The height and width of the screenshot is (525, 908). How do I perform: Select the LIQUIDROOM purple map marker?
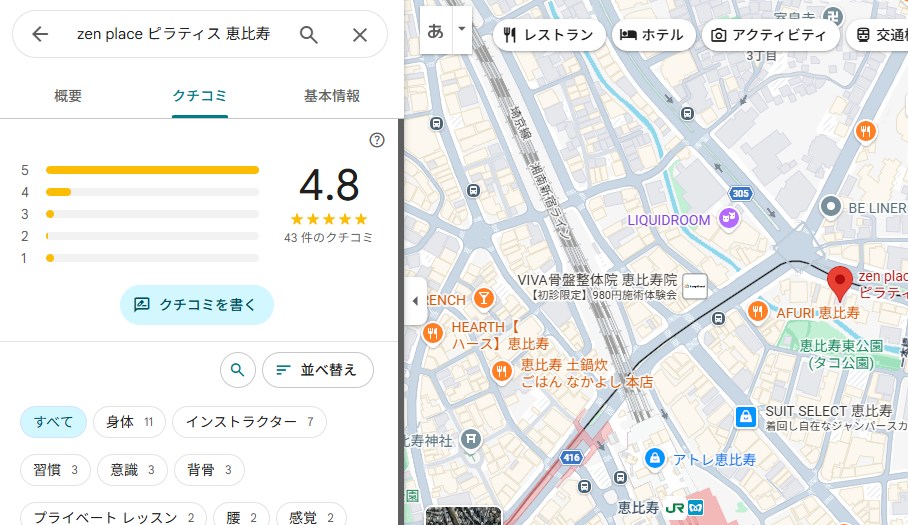730,219
